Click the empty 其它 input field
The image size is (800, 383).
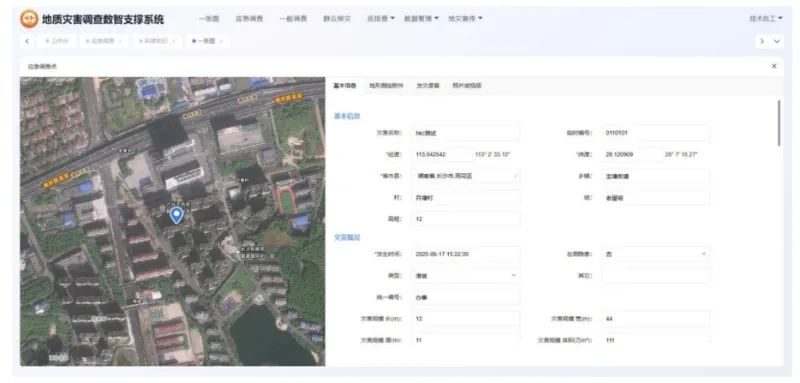[655, 275]
